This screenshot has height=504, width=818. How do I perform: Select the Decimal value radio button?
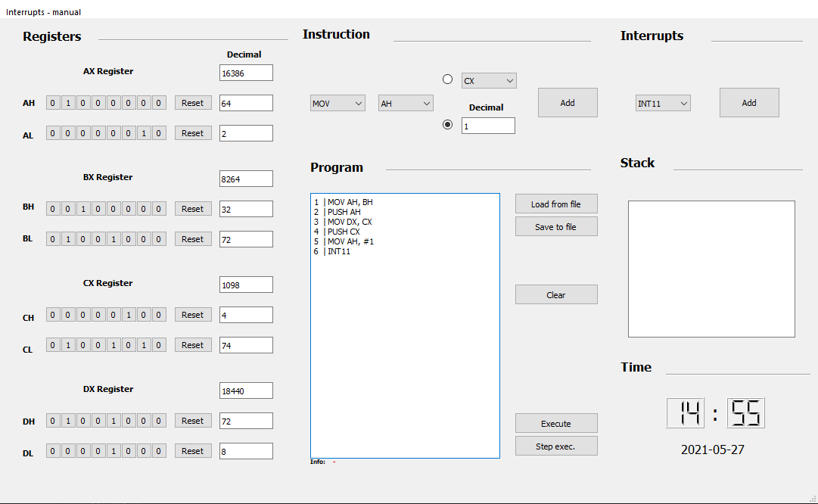tap(447, 124)
